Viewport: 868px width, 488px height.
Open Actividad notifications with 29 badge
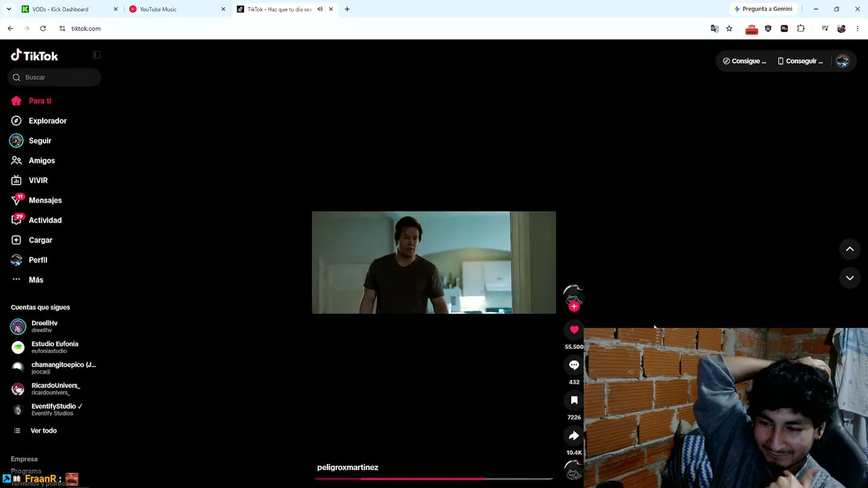(36, 220)
